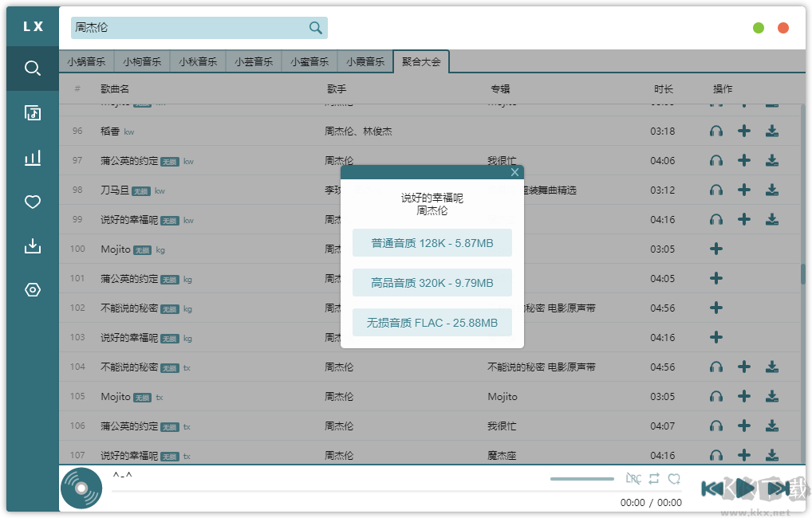
Task: Open the favorites heart icon in sidebar
Action: point(32,202)
